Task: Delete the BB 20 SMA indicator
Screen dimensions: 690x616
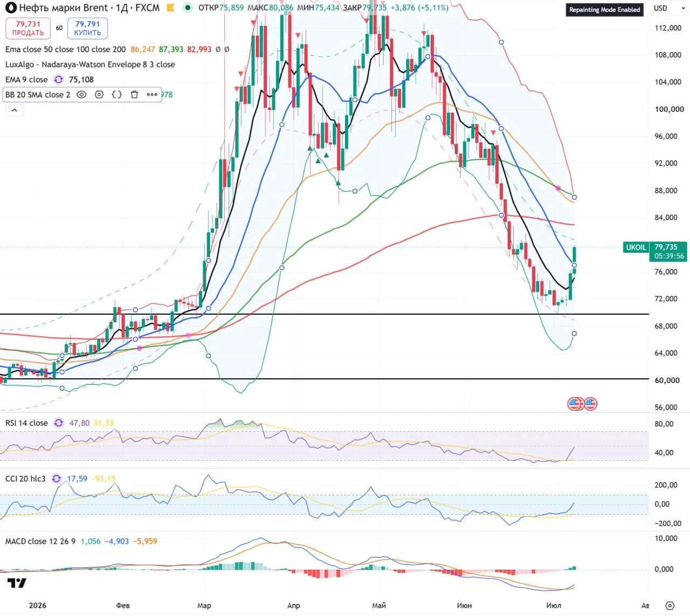Action: click(135, 94)
